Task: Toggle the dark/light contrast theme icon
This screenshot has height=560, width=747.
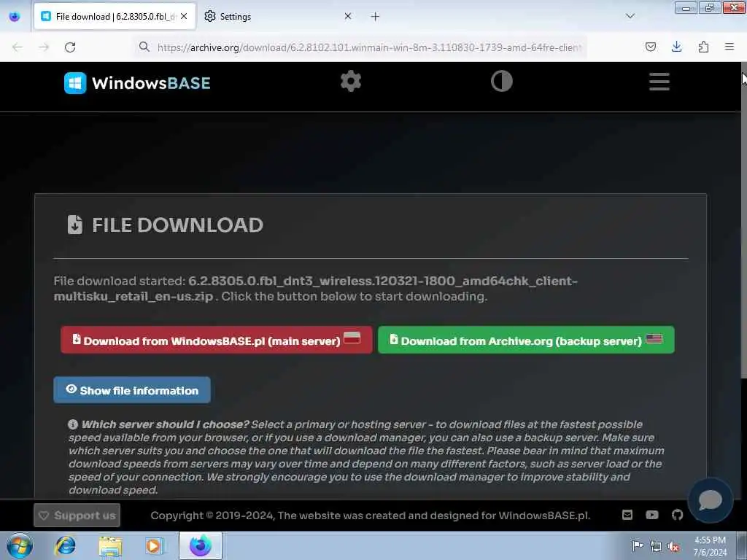Action: 502,82
